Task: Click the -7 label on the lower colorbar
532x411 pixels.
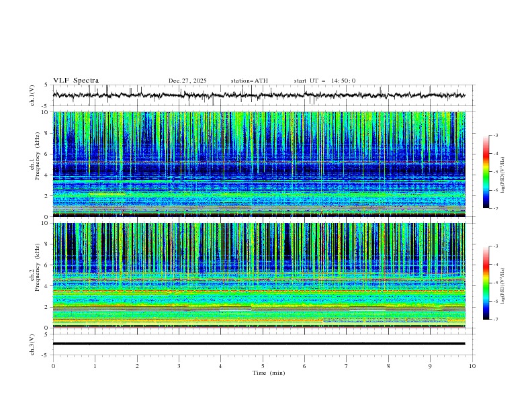Action: tap(495, 320)
